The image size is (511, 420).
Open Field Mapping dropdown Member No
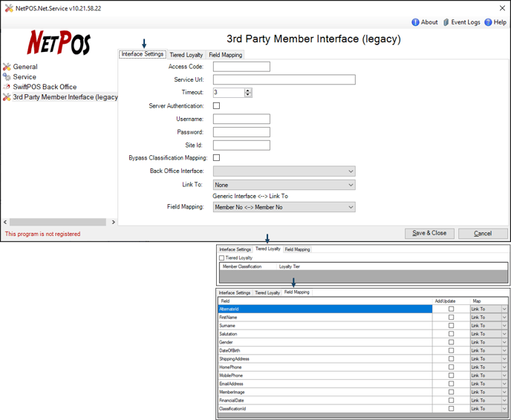pos(284,207)
